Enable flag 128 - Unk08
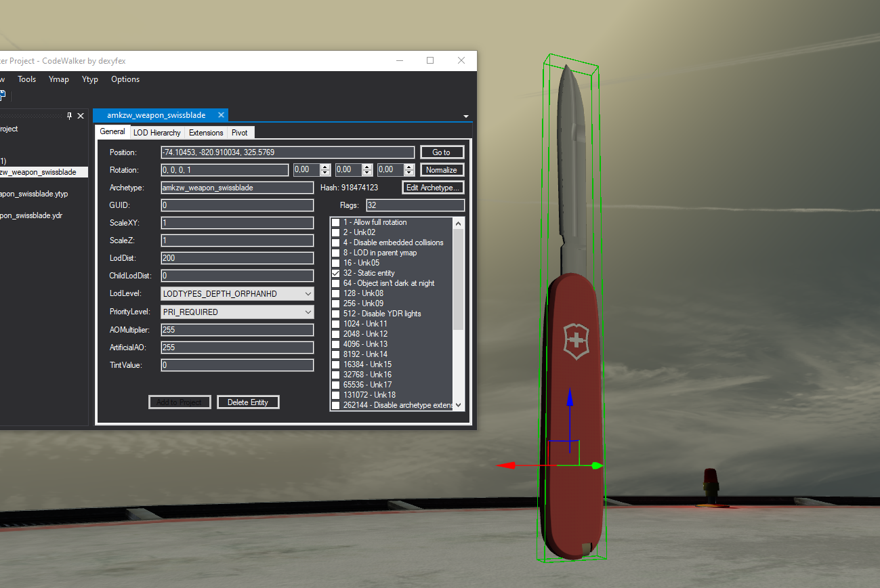This screenshot has width=880, height=588. click(x=335, y=293)
